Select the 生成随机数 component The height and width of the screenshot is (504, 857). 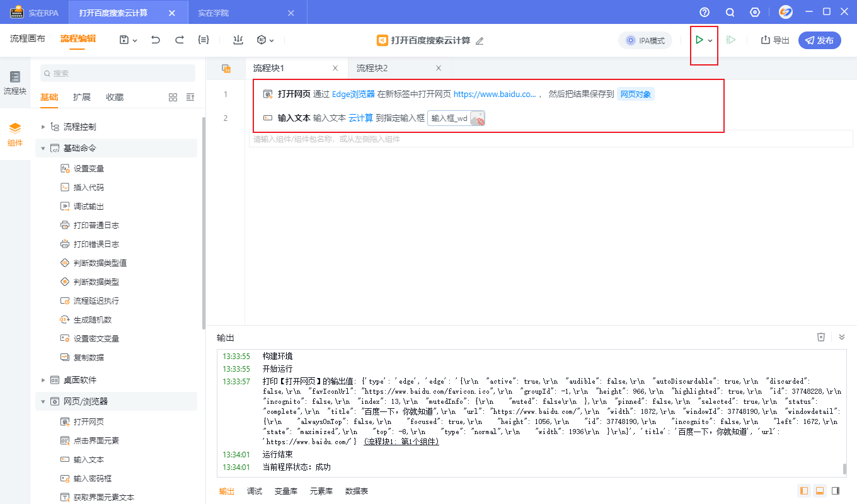tap(86, 319)
